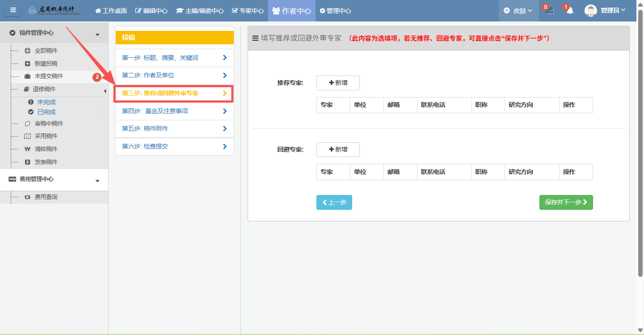Image resolution: width=644 pixels, height=335 pixels.
Task: Collapse the 费用管理中心 section
Action: click(97, 181)
